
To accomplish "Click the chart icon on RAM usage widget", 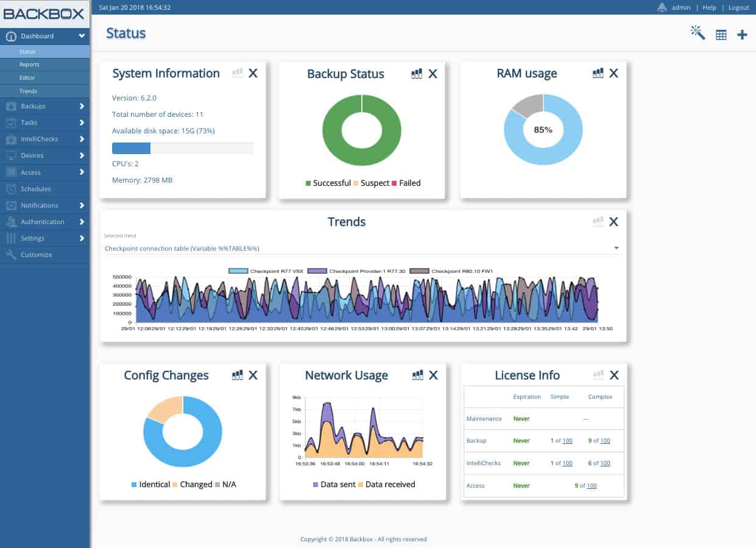I will click(x=597, y=73).
